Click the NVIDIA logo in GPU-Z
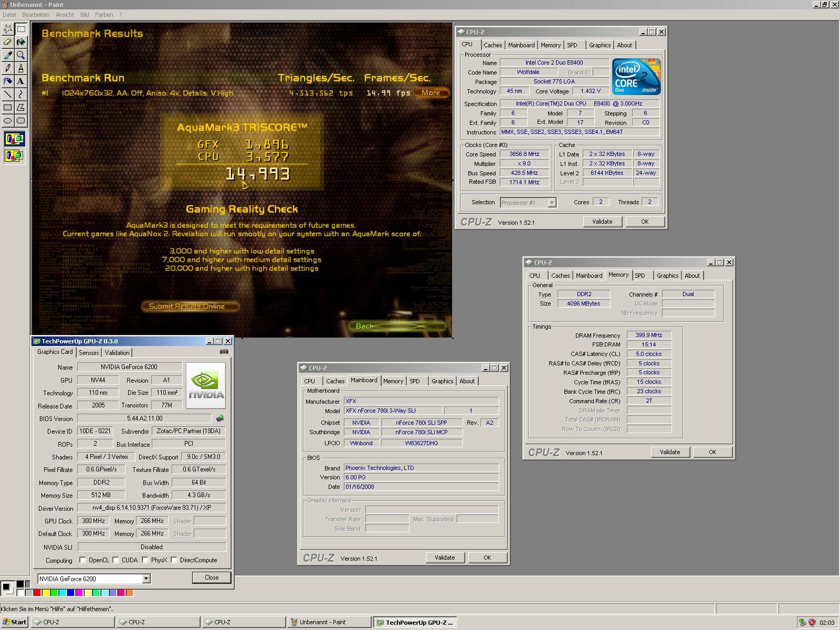Screen dimensions: 840x630 pos(206,385)
